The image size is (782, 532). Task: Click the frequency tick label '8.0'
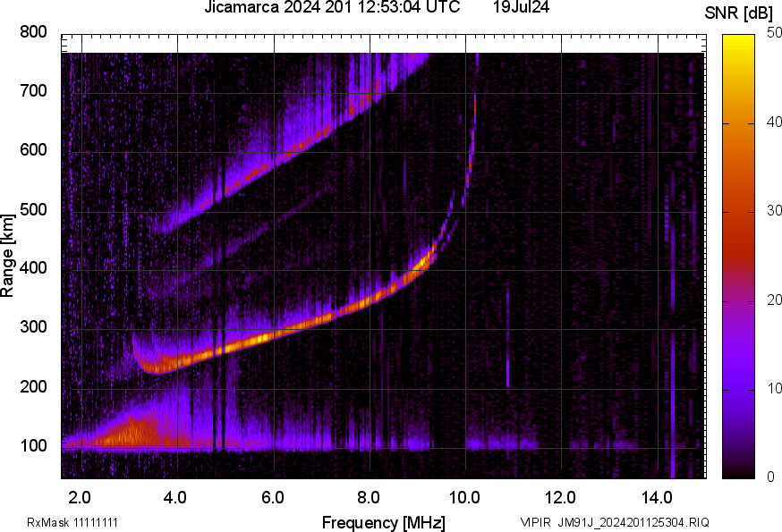[368, 498]
